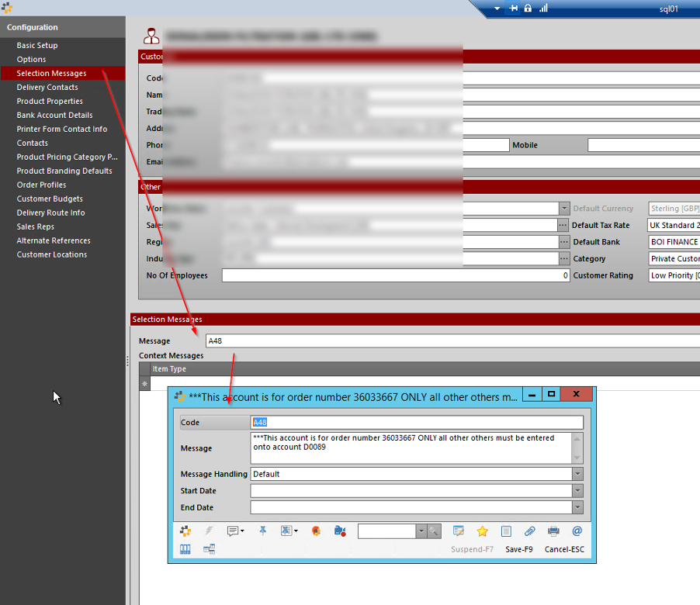Open the End Date dropdown in the dialog
The height and width of the screenshot is (605, 700).
[577, 507]
